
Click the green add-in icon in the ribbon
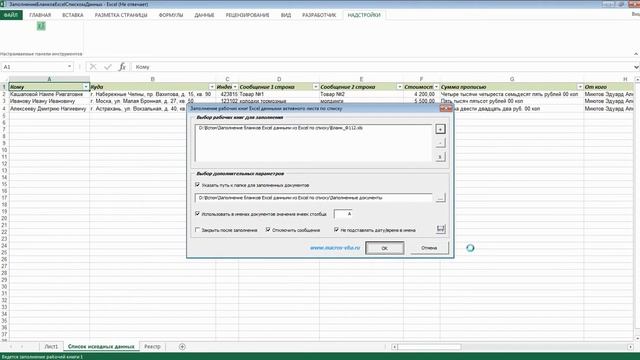click(x=41, y=26)
